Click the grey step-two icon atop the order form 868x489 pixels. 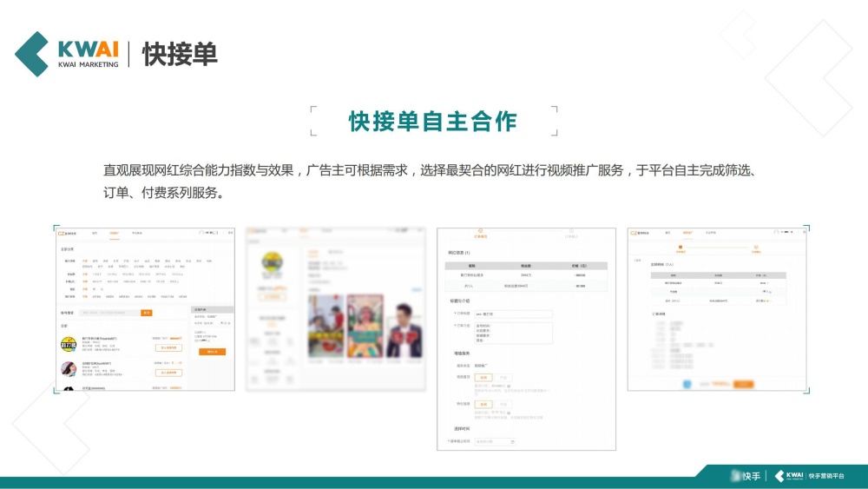click(x=571, y=231)
